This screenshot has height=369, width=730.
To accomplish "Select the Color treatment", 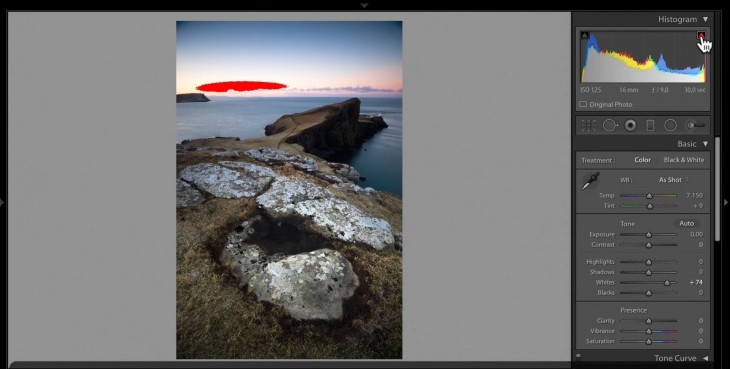I will point(642,160).
